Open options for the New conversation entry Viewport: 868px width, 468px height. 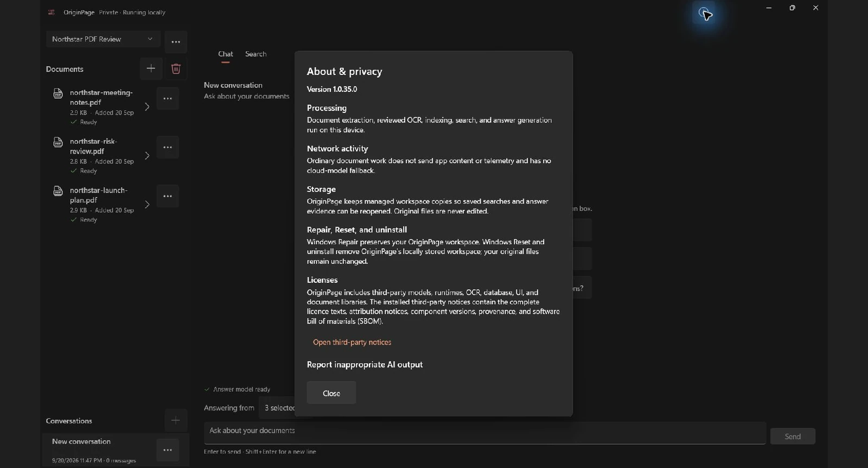168,450
